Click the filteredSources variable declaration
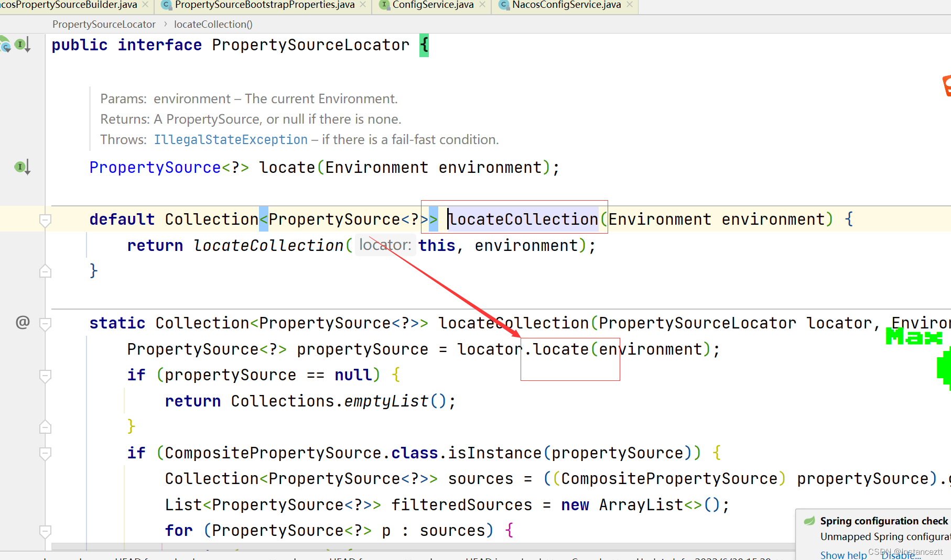The image size is (951, 560). point(461,505)
